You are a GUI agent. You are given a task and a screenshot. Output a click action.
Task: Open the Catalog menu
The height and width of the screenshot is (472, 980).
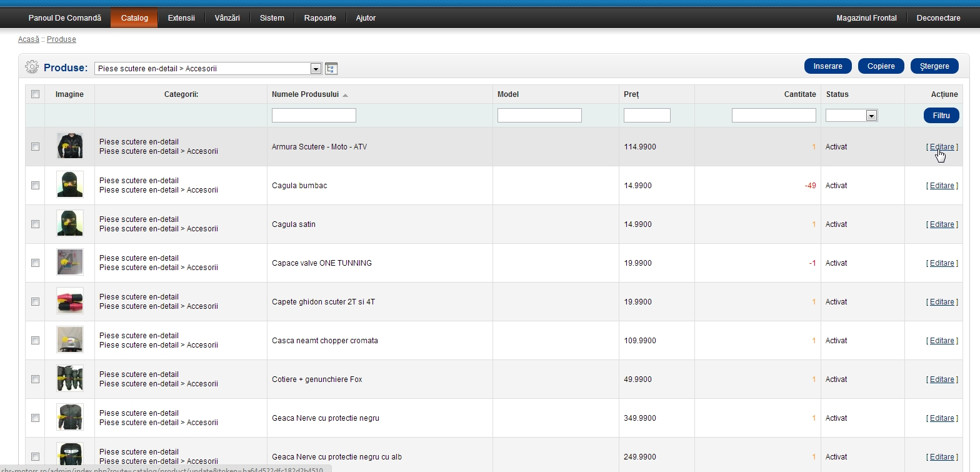134,18
